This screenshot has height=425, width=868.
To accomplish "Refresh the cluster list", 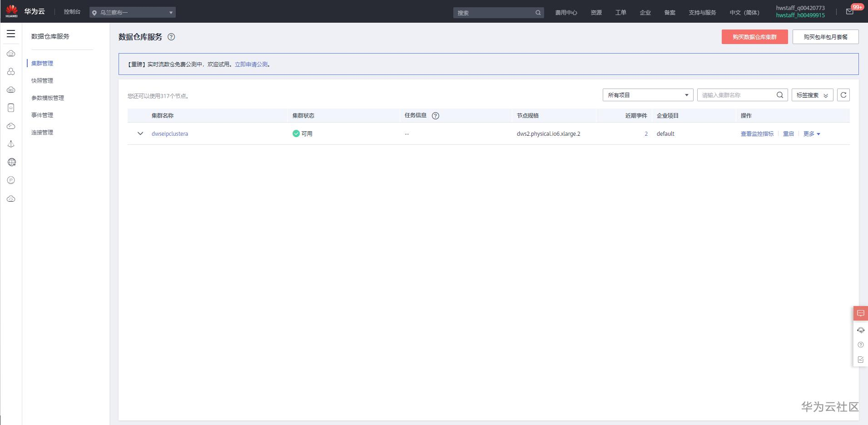I will pyautogui.click(x=843, y=95).
